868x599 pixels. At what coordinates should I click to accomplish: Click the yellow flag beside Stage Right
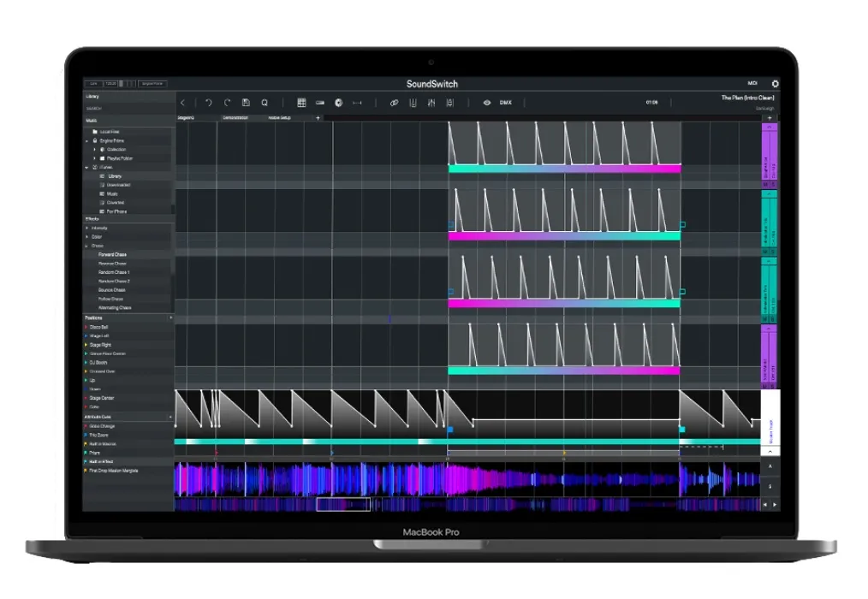pyautogui.click(x=86, y=345)
